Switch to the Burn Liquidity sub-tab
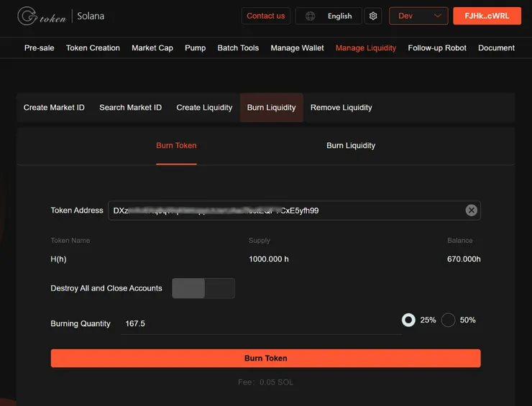The image size is (532, 406). coord(351,145)
